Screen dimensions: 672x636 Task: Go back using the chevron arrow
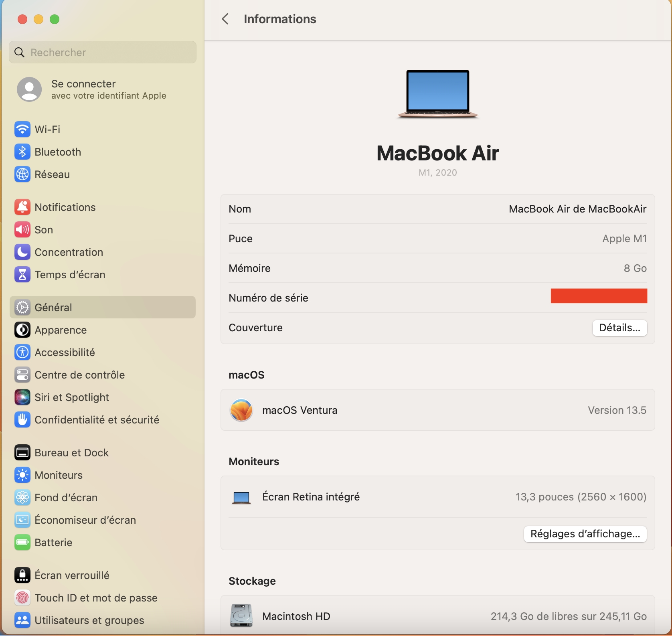click(225, 19)
